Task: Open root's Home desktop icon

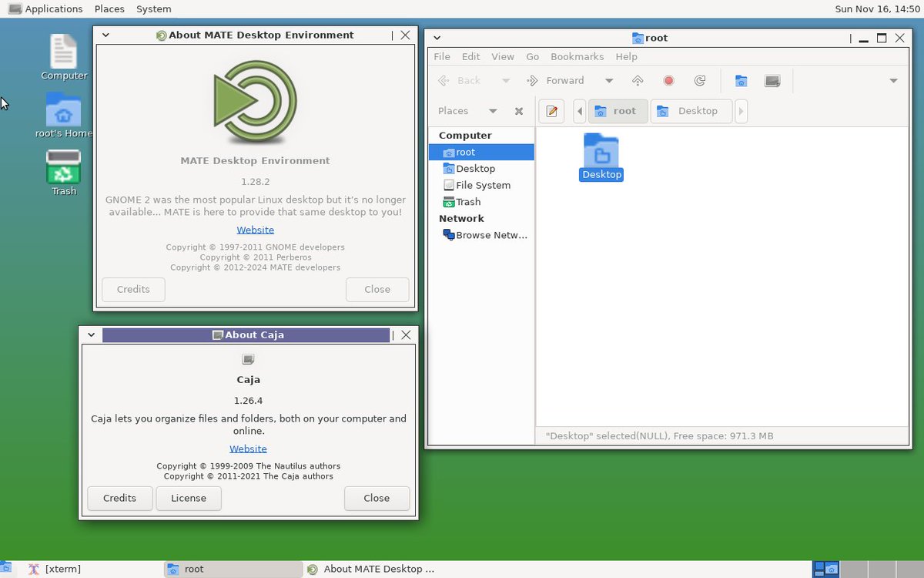Action: [64, 116]
